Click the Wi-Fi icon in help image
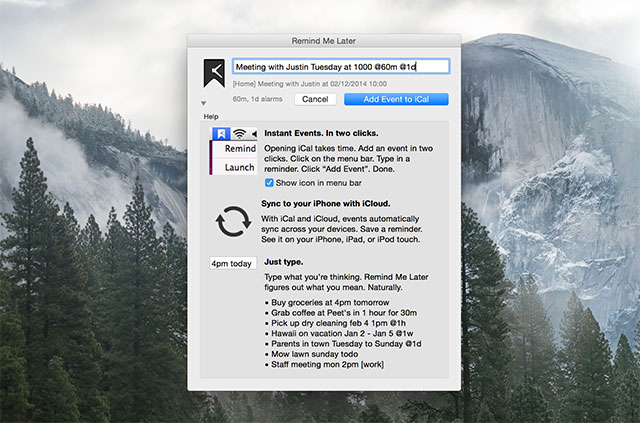640x423 pixels. (240, 134)
